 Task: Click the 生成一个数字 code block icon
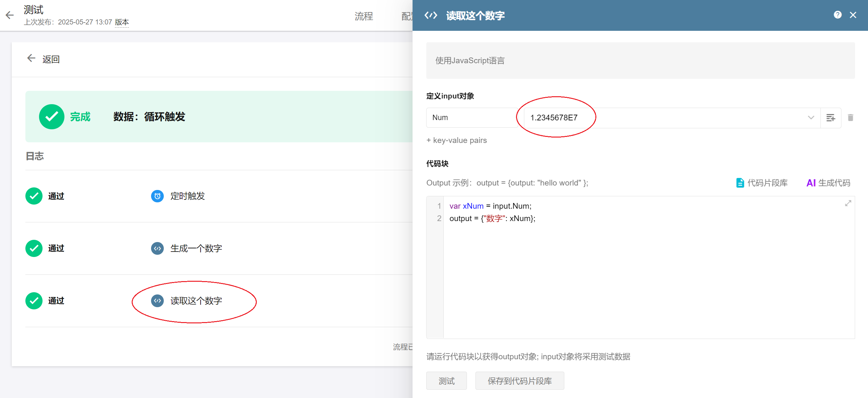(x=157, y=248)
